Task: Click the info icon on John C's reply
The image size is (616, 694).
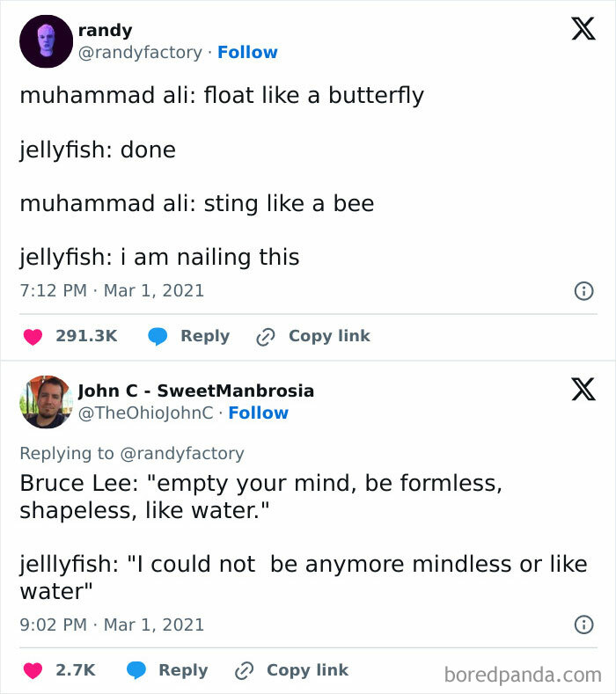Action: (x=583, y=625)
